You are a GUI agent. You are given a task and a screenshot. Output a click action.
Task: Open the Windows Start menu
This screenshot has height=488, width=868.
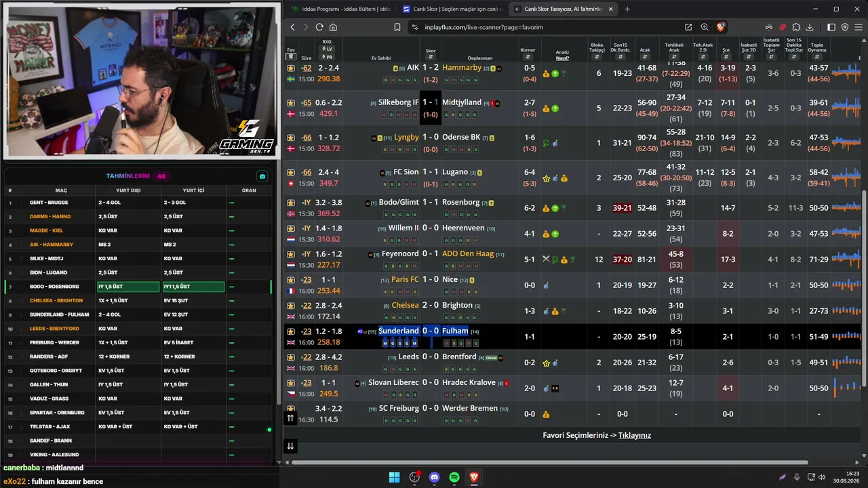coord(394,477)
